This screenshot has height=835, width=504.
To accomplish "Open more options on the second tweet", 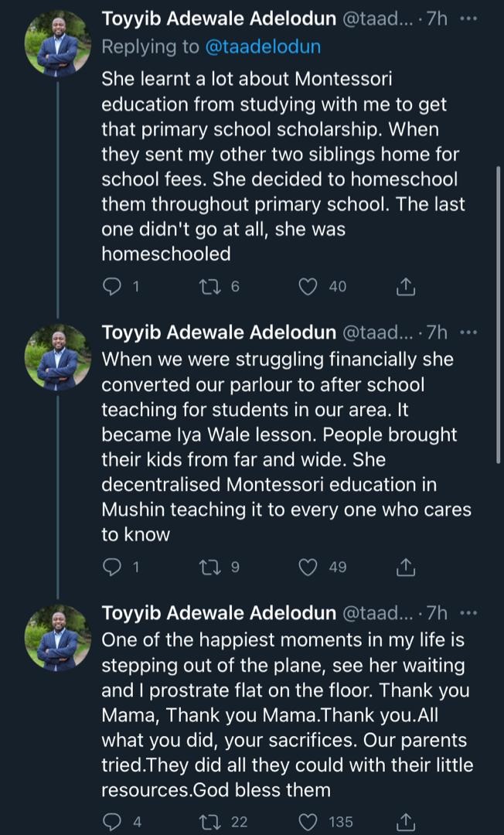I will pos(468,332).
